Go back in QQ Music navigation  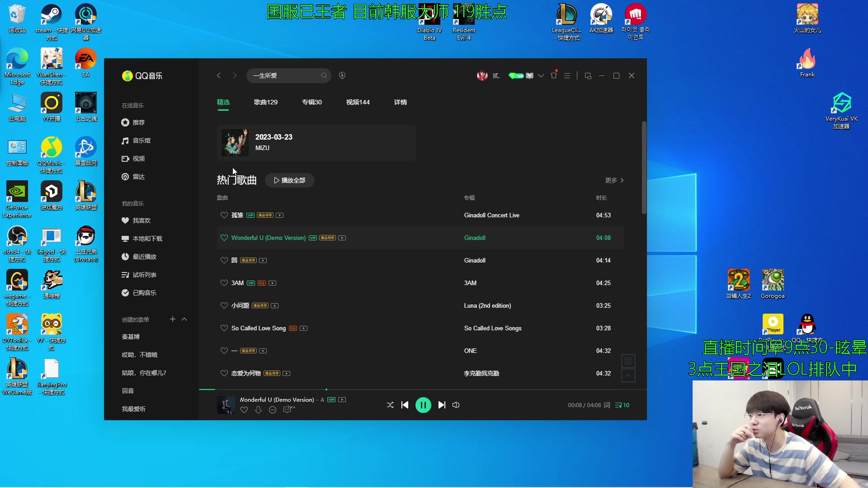tap(219, 75)
